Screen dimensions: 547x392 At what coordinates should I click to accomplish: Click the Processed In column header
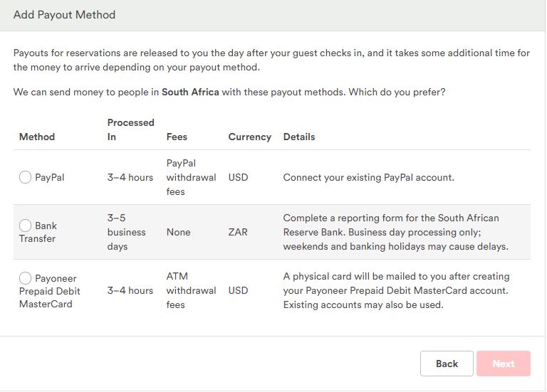pos(130,129)
